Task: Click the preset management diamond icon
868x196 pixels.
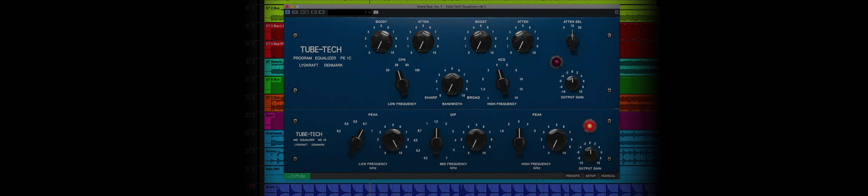Action: point(370,12)
